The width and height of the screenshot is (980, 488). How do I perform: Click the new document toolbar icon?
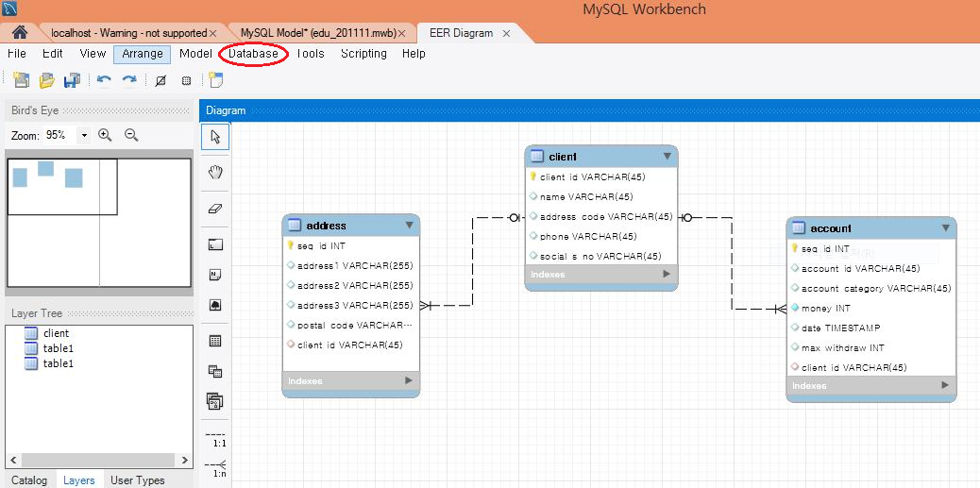pyautogui.click(x=21, y=80)
